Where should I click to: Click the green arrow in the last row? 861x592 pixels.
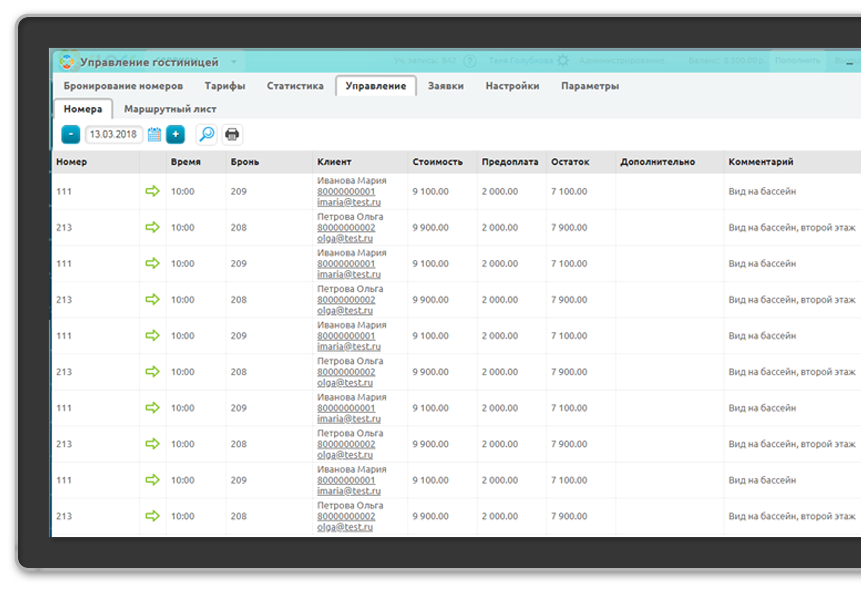tap(152, 516)
